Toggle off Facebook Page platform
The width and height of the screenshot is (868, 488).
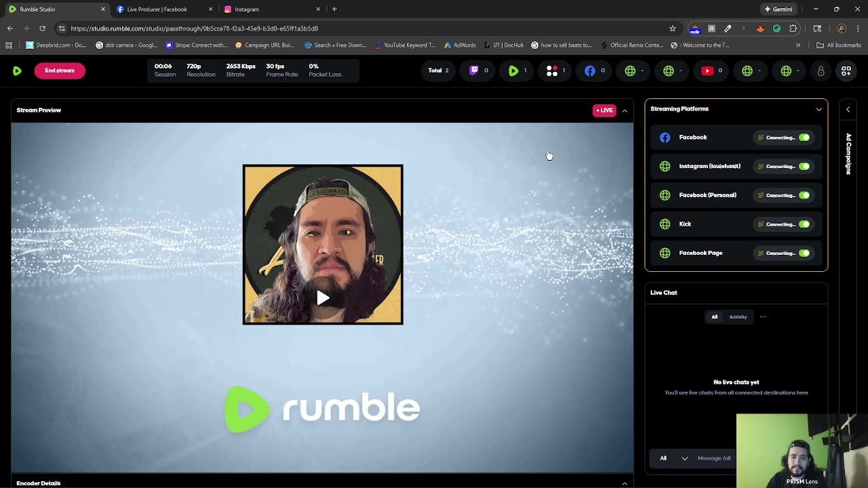804,253
